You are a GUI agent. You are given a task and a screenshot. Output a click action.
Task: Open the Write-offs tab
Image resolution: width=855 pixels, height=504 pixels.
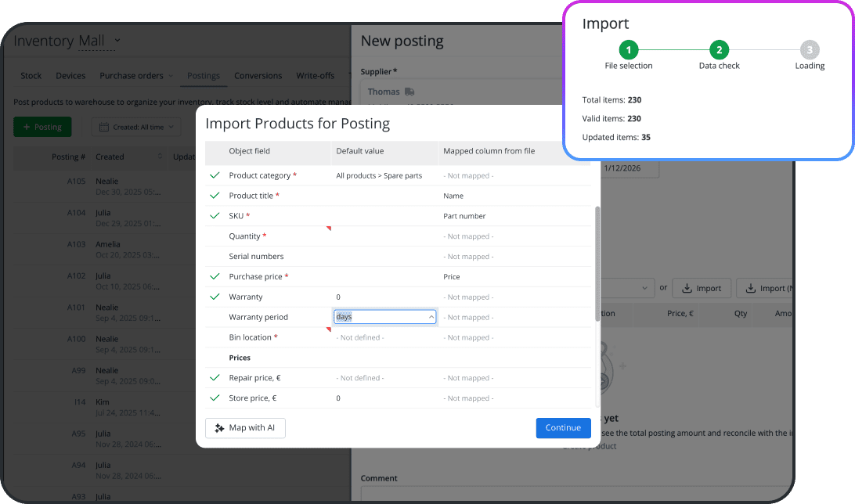(x=316, y=75)
